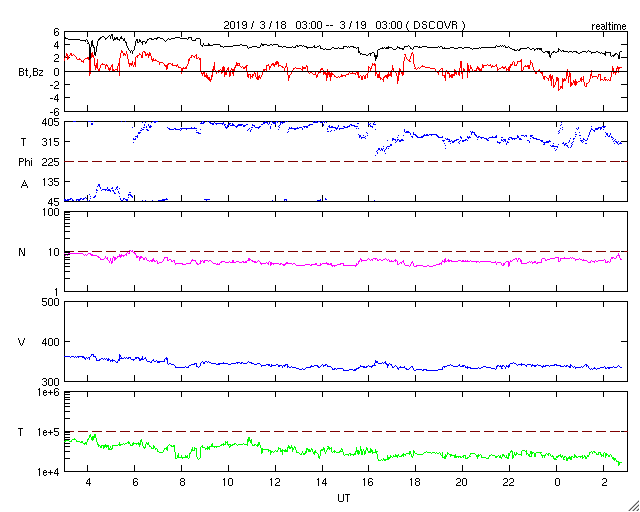Select the "T" label above Phi
This screenshot has width=640, height=512.
point(23,142)
